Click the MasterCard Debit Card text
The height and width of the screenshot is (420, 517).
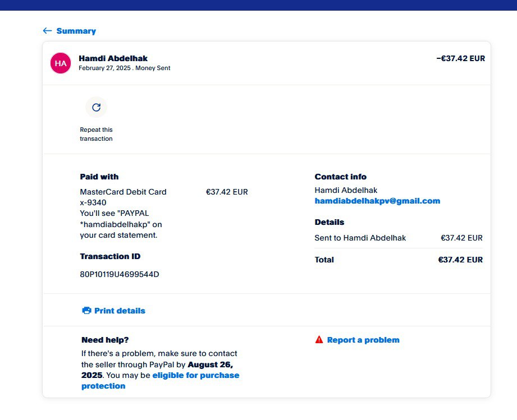coord(123,192)
